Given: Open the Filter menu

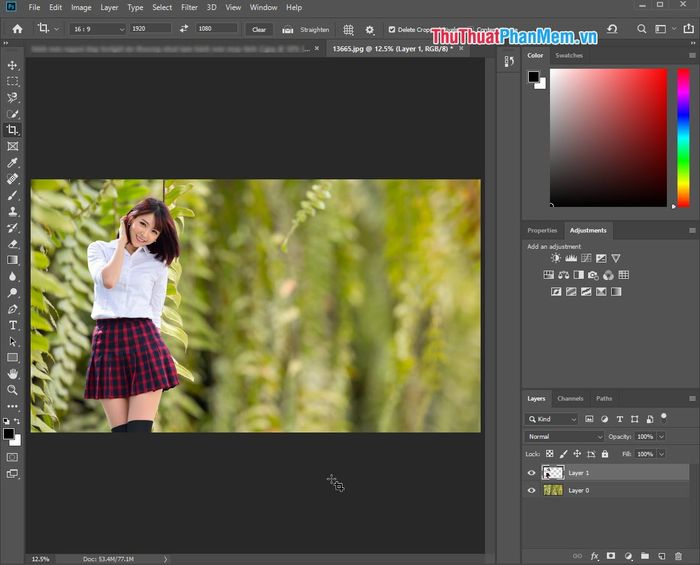Looking at the screenshot, I should click(x=189, y=7).
